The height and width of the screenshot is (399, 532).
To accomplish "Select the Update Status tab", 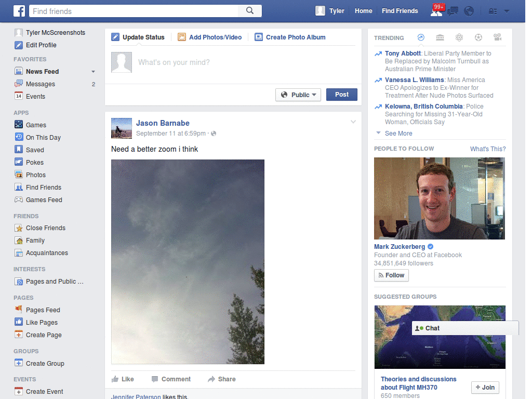I will coord(138,37).
